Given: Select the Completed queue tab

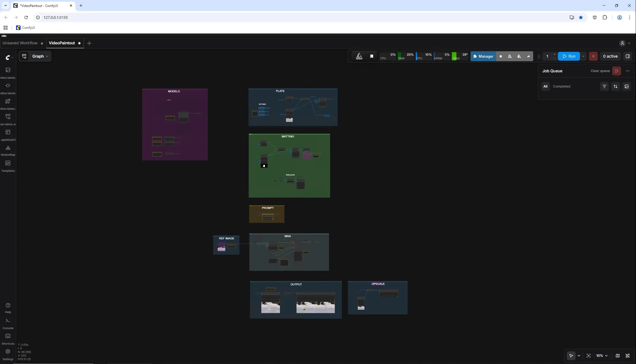Looking at the screenshot, I should [561, 86].
